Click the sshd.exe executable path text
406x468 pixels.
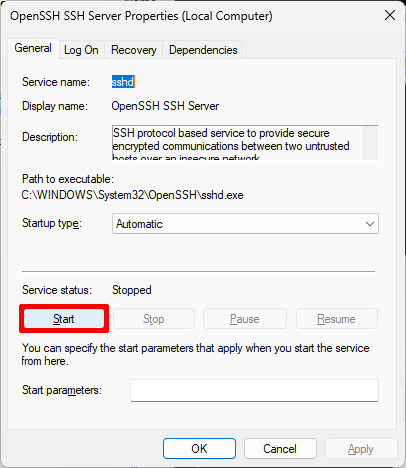coord(132,195)
